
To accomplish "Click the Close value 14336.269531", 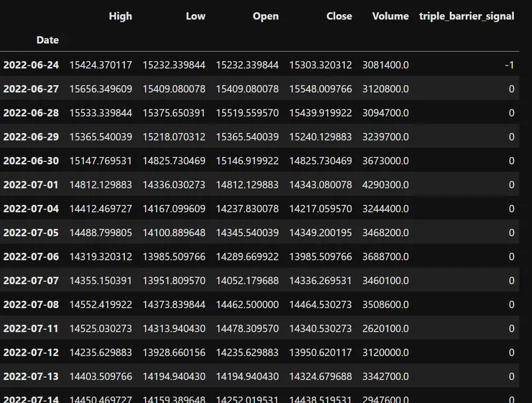I will 321,281.
